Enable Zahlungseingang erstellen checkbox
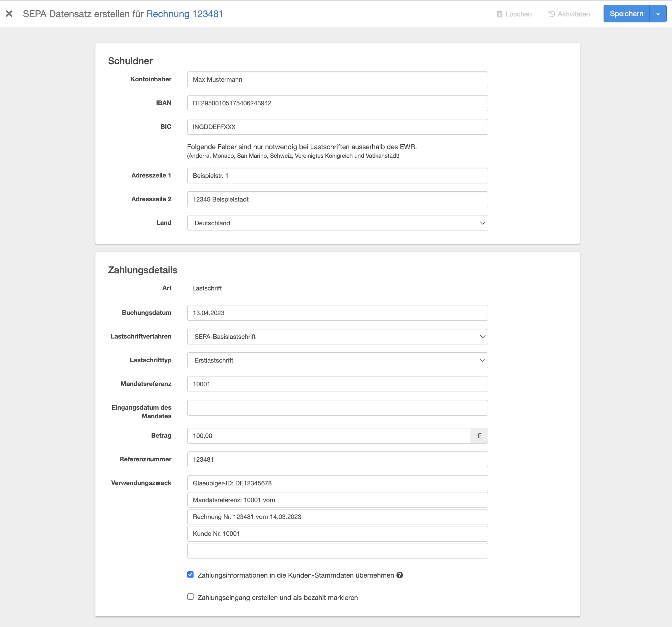Screen dimensions: 672x627 click(x=191, y=597)
